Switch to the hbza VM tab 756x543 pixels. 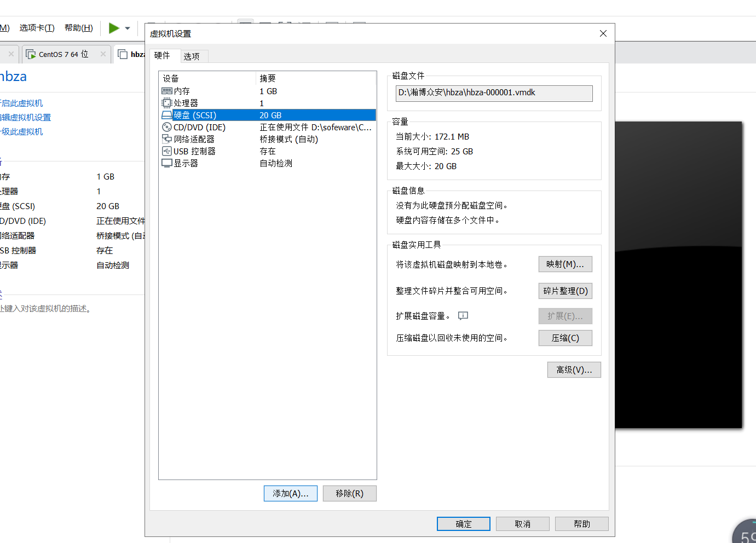[138, 54]
